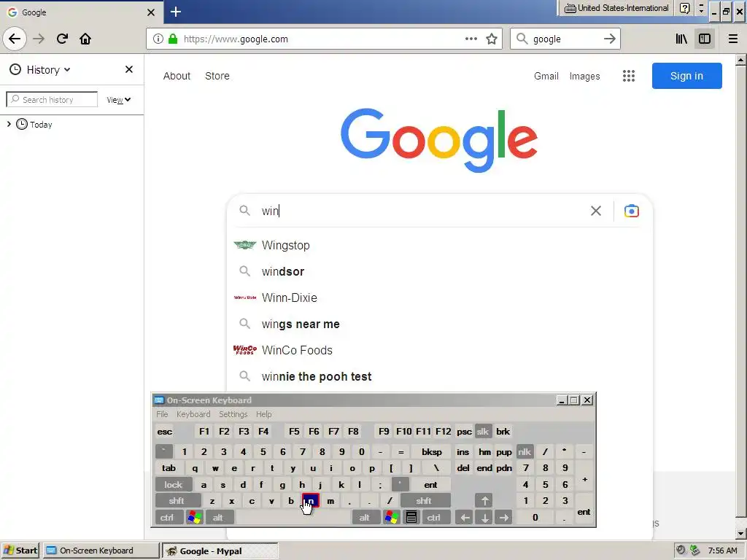The width and height of the screenshot is (747, 560).
Task: Focus the Search history field
Action: (x=52, y=99)
